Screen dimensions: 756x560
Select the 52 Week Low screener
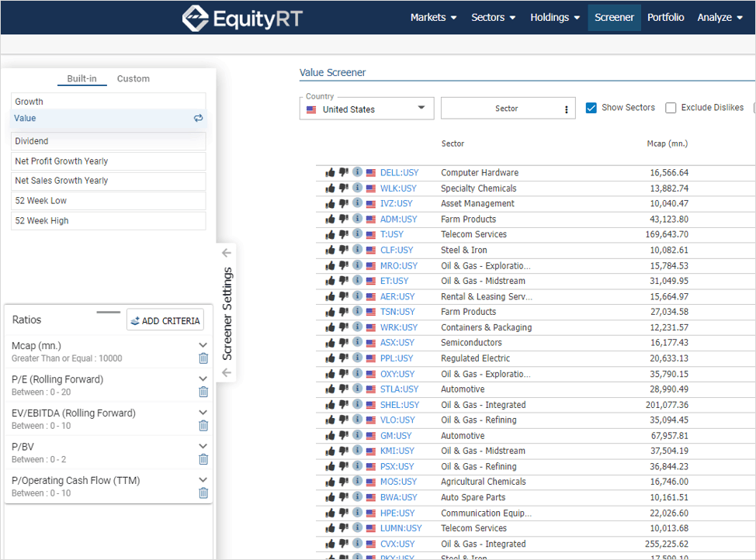(109, 200)
